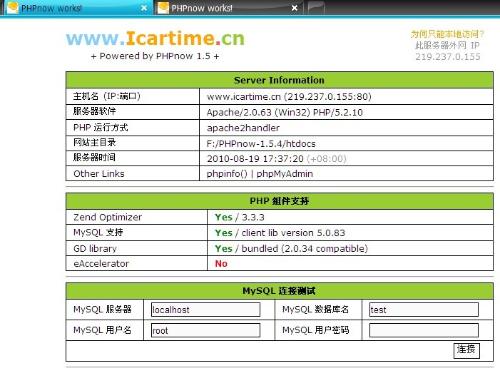Click the yellow Chinese question link at the top right
Screen dimensions: 500x368
pos(447,34)
